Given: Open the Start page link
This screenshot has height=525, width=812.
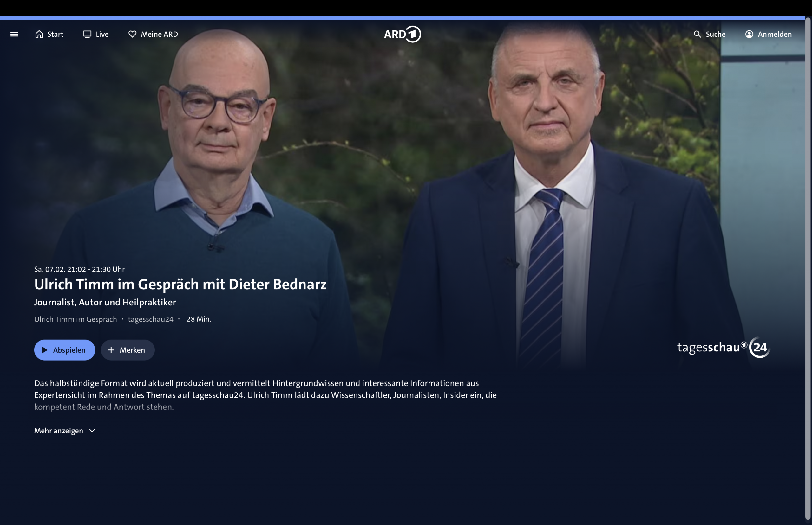Looking at the screenshot, I should pos(49,34).
